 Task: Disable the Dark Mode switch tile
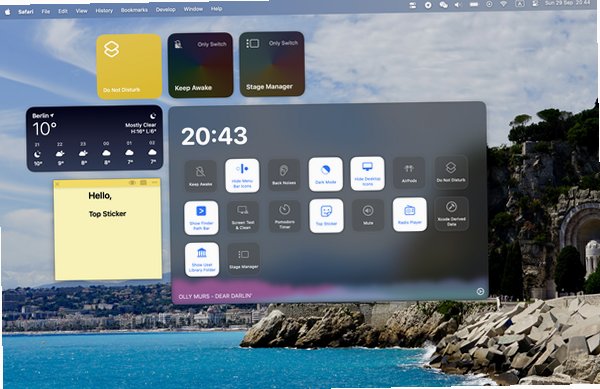coord(326,174)
